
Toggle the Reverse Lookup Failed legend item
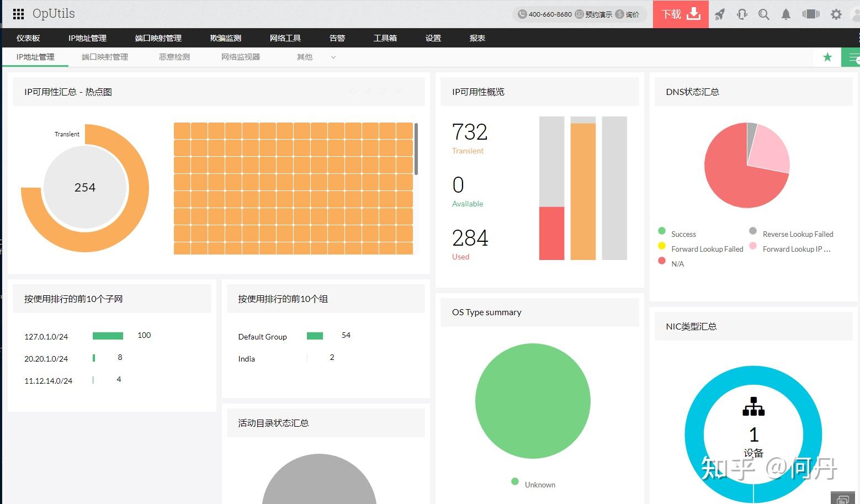tap(791, 234)
